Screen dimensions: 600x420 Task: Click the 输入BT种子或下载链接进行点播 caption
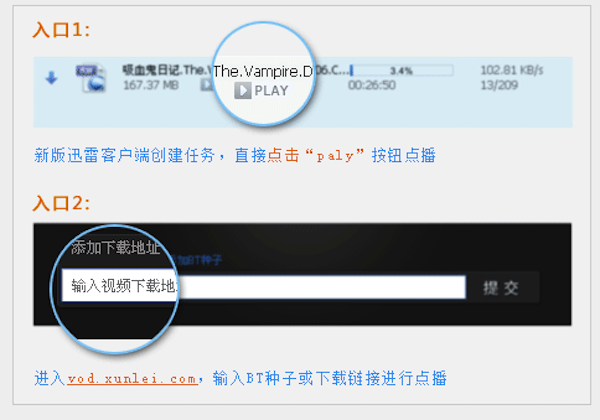pyautogui.click(x=329, y=378)
